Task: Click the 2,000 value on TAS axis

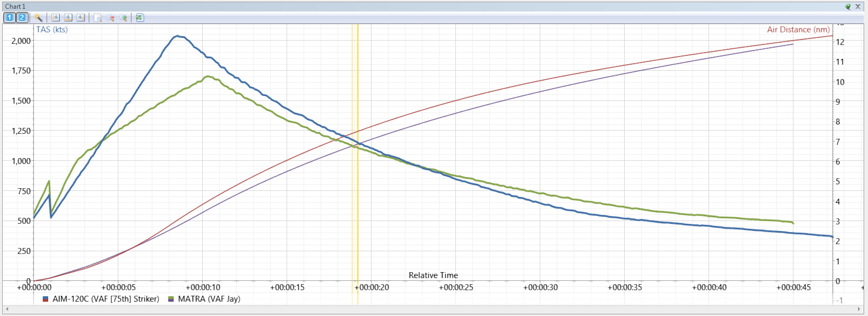Action: click(21, 41)
